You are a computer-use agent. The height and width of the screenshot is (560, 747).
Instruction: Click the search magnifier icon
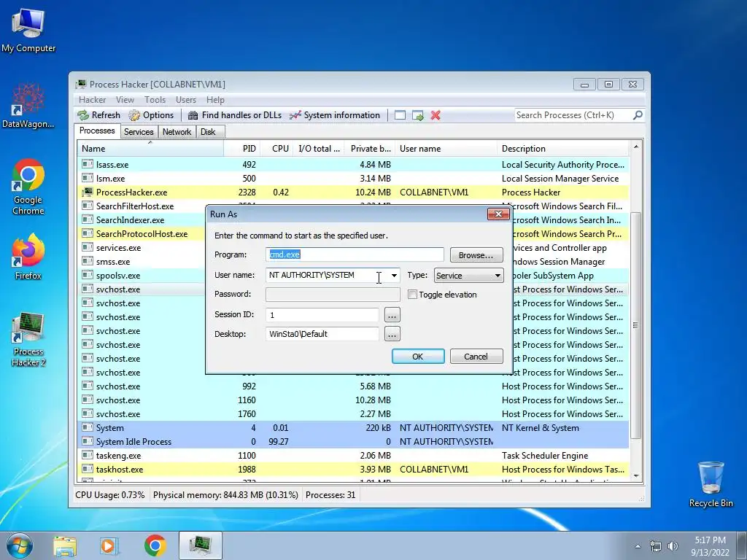pos(638,115)
